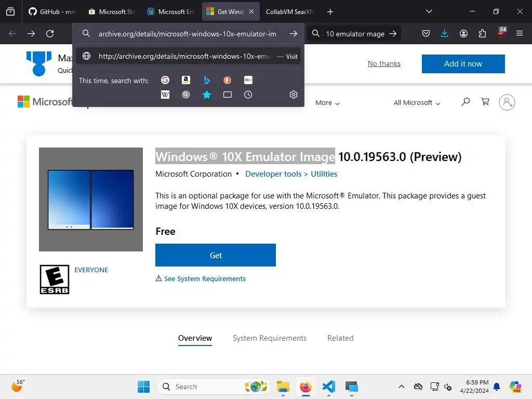Click the taskbar Search box
Image resolution: width=532 pixels, height=399 pixels.
tap(213, 387)
